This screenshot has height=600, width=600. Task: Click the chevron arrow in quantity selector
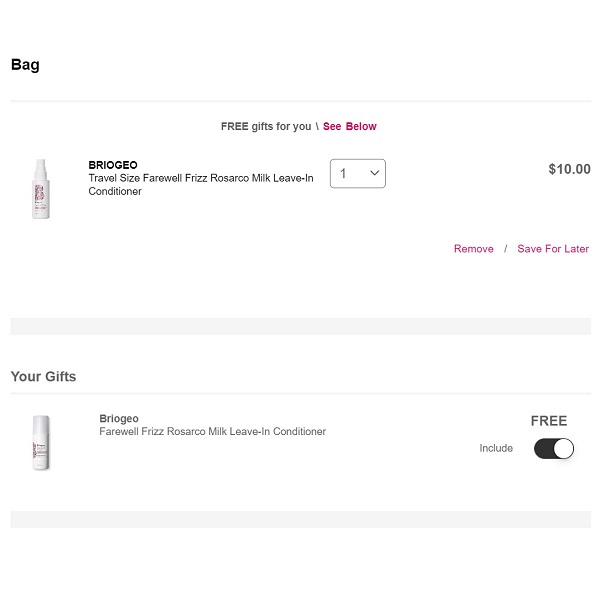(x=375, y=173)
